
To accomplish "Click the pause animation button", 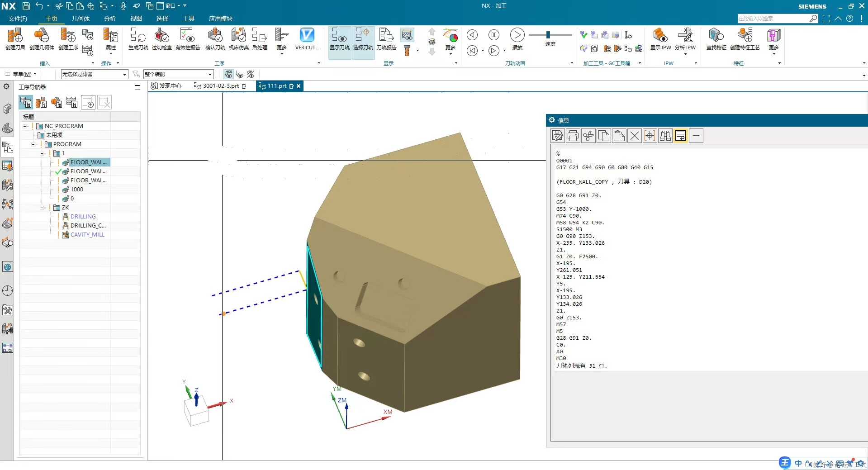I will point(494,35).
